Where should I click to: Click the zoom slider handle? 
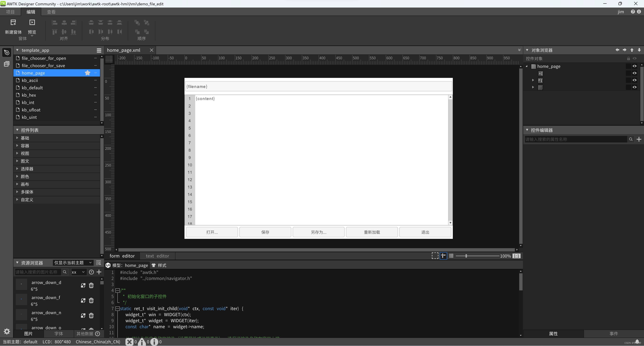(466, 256)
